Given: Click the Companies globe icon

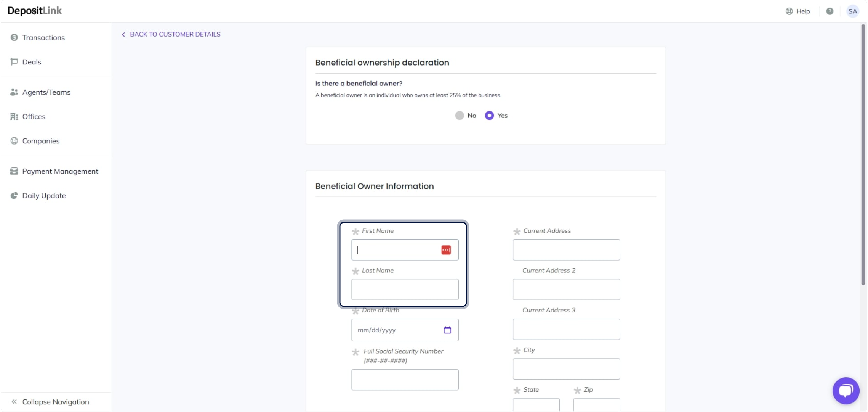Looking at the screenshot, I should tap(14, 141).
